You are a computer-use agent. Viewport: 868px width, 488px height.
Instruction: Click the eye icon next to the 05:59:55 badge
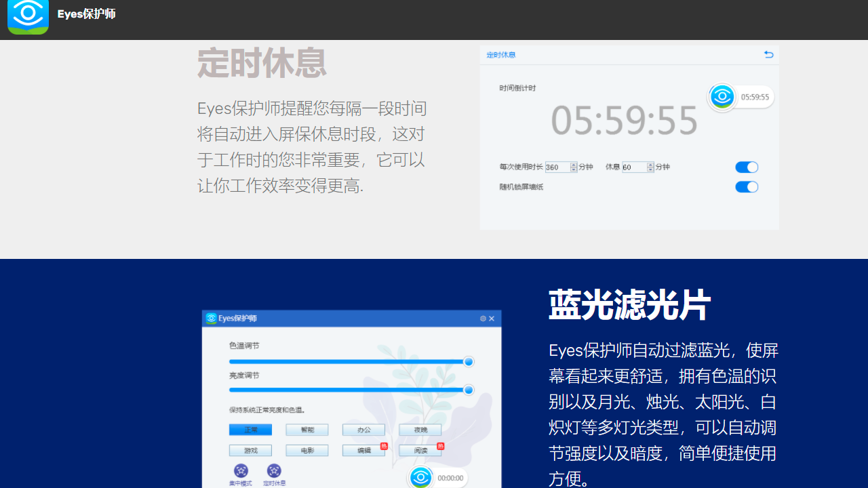pyautogui.click(x=722, y=96)
